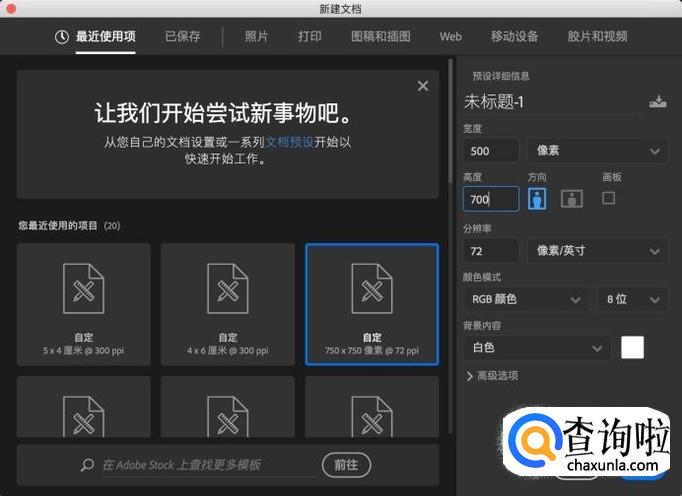Click the 前往 button
This screenshot has height=496, width=682.
pos(346,465)
